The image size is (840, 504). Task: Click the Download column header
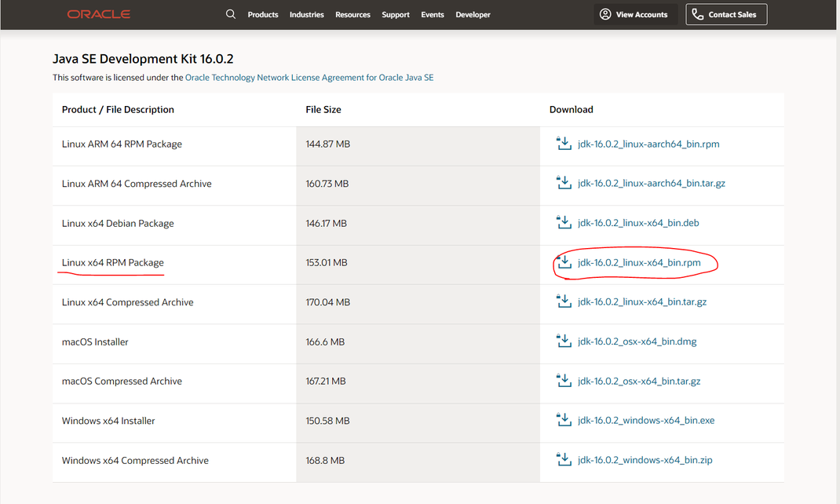pos(571,109)
